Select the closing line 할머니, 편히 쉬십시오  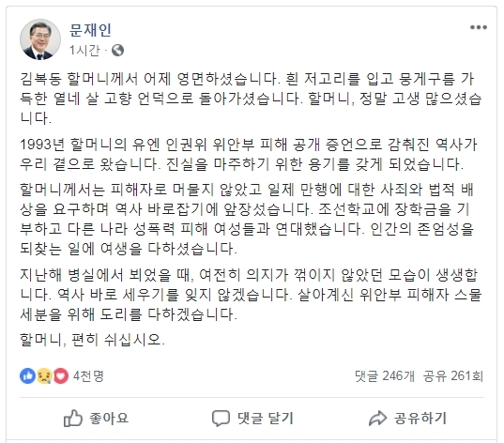pyautogui.click(x=92, y=340)
